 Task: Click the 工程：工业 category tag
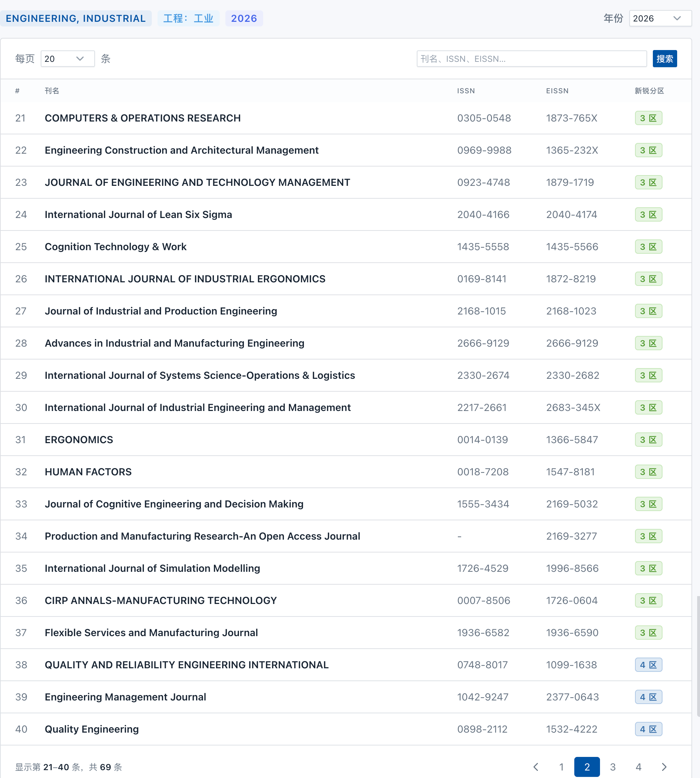click(189, 19)
